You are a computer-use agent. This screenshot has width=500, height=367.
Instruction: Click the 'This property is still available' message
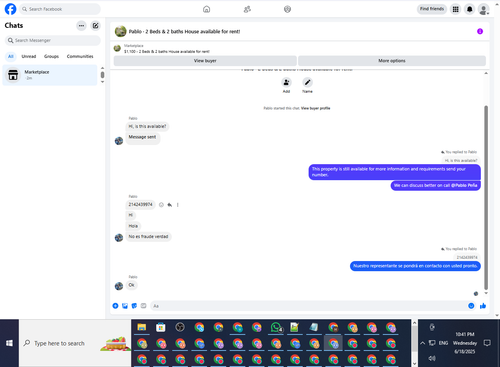coord(394,172)
